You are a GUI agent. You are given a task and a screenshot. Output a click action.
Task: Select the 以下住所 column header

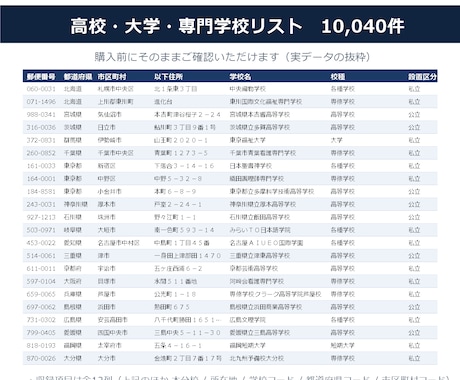[168, 77]
